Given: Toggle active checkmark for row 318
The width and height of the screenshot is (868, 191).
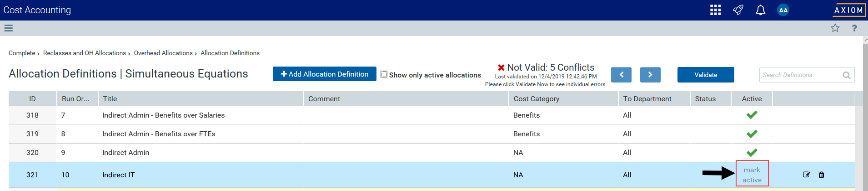Looking at the screenshot, I should click(x=752, y=115).
